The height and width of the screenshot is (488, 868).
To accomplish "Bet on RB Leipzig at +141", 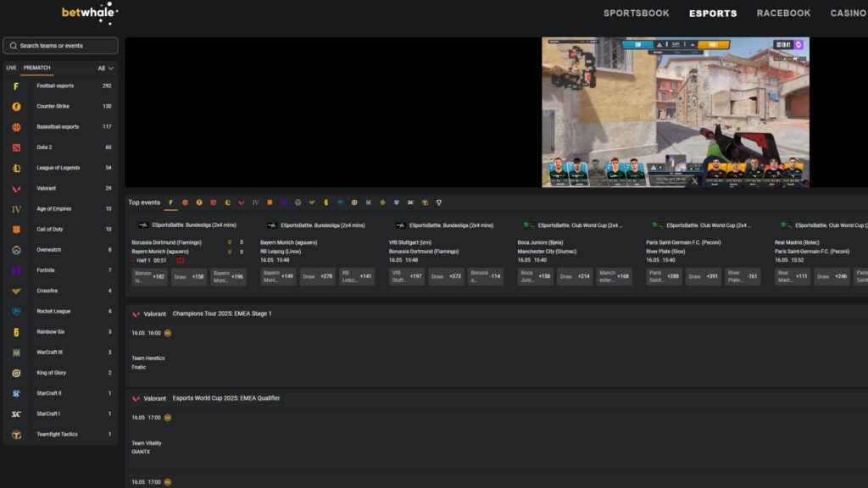I will 357,277.
